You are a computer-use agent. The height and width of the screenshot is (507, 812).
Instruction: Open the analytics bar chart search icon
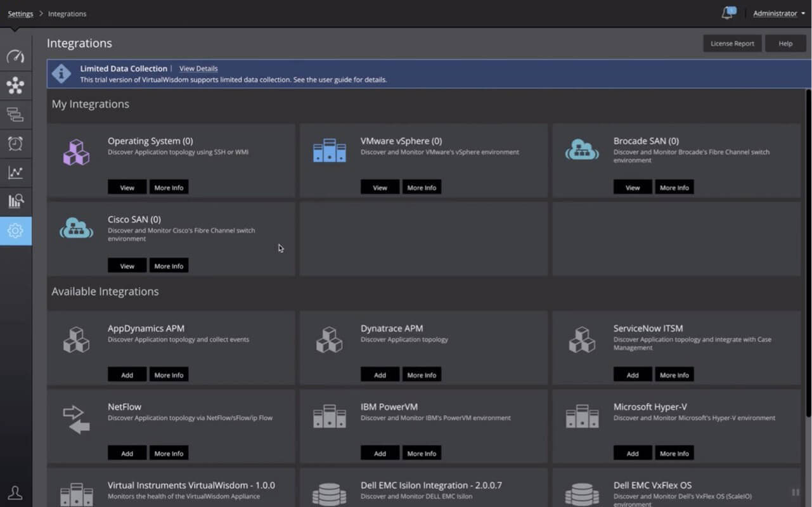(15, 202)
